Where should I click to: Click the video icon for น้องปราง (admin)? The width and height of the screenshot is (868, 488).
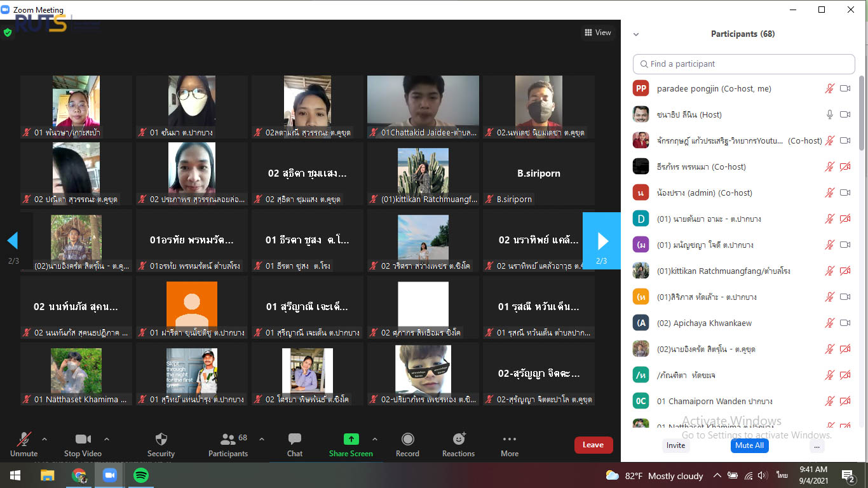click(x=845, y=193)
